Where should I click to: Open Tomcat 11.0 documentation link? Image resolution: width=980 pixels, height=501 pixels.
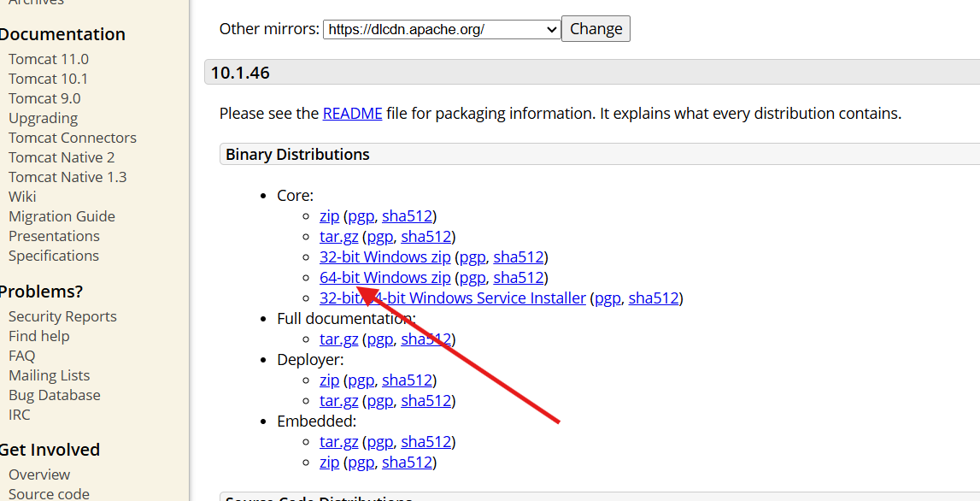pos(49,60)
